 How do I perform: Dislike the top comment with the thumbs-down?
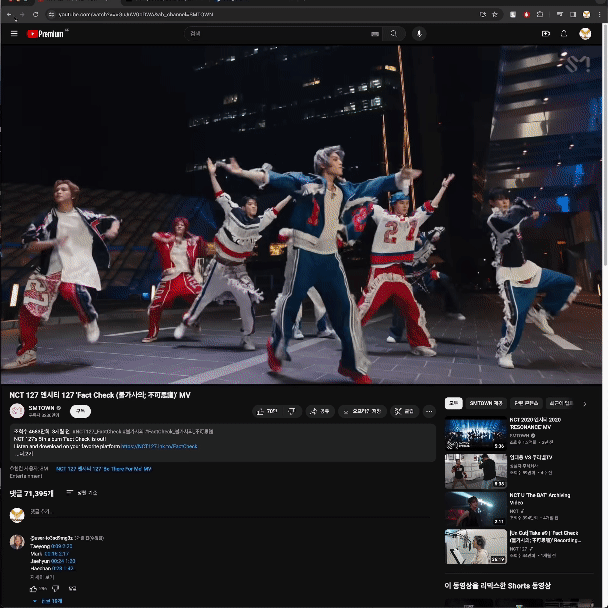(x=55, y=589)
